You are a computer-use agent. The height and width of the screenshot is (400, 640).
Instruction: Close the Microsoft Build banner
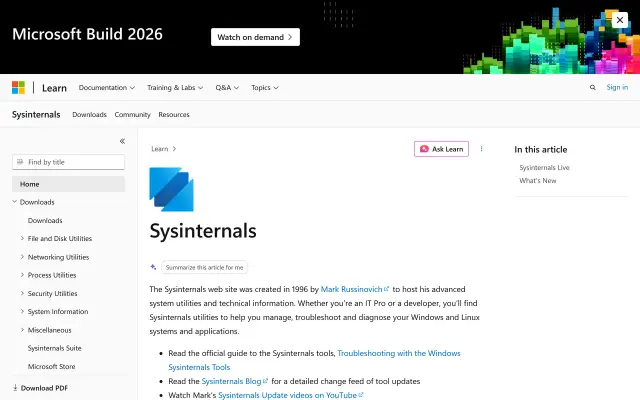620,20
